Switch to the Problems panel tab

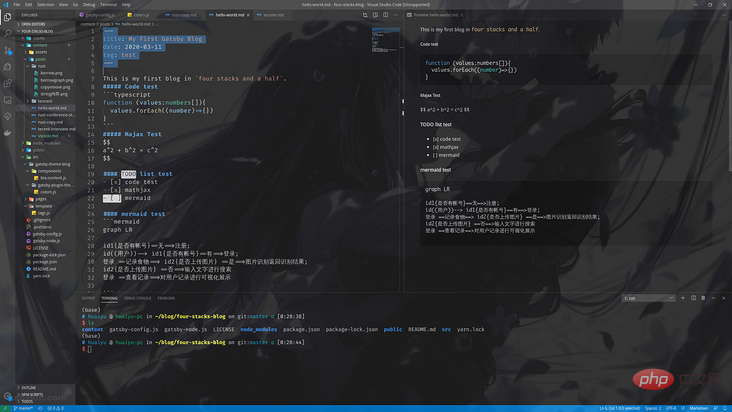(166, 298)
